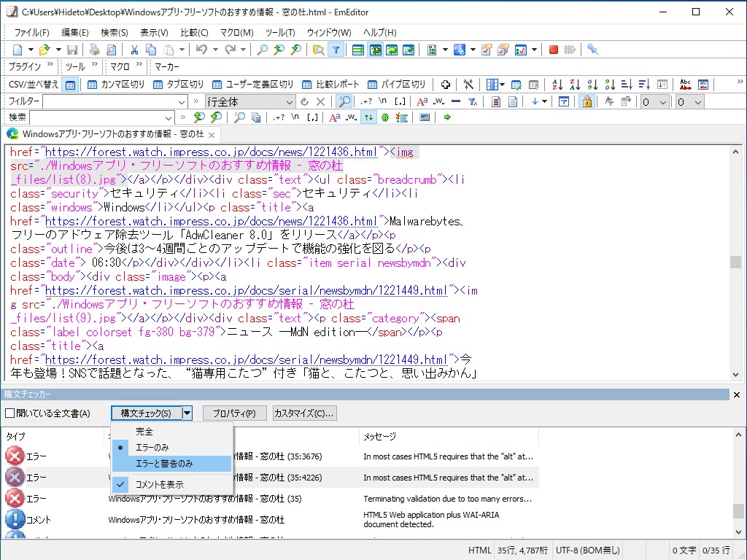Check the 開いている全文書(A) checkbox
The image size is (747, 560).
[10, 413]
